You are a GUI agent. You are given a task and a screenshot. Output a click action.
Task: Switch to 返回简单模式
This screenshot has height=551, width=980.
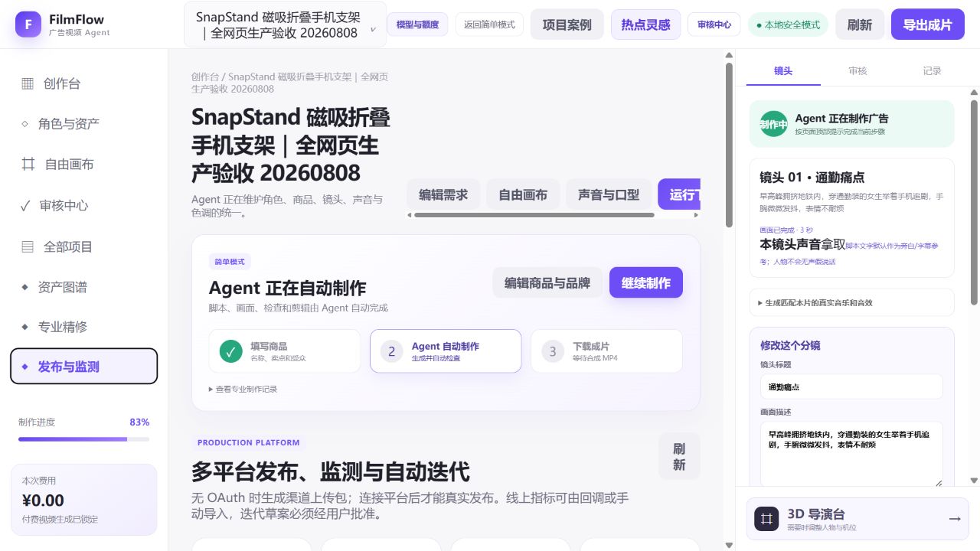click(x=490, y=24)
